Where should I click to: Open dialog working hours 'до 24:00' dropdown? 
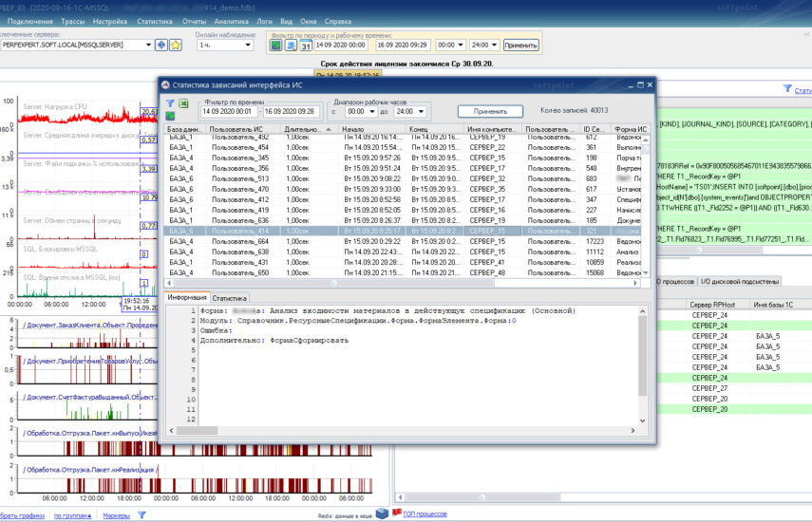click(x=421, y=111)
